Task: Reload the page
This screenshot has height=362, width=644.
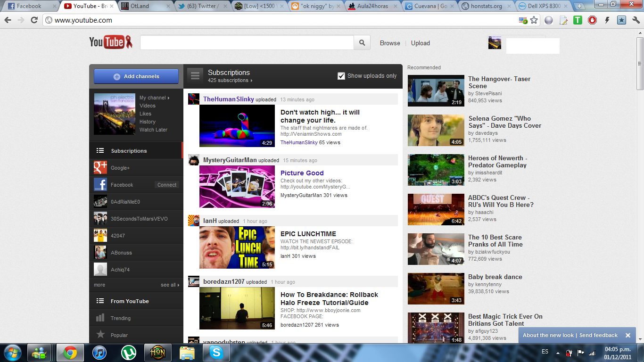Action: click(34, 20)
